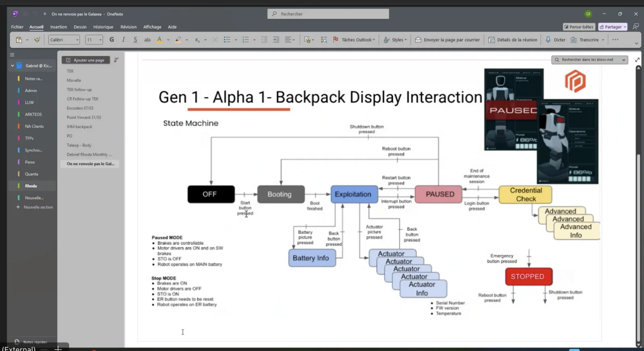Screen dimensions: 644x351
Task: Apply the yellow text highlight color
Action: pos(178,40)
